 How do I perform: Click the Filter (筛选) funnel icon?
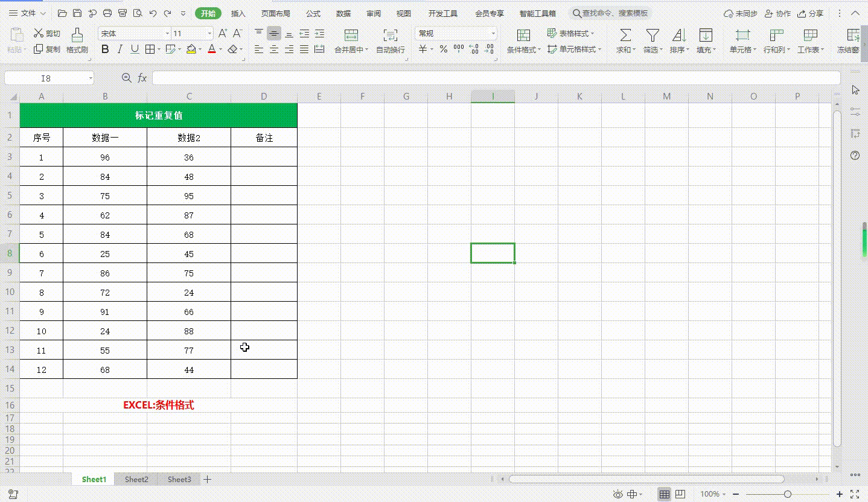click(653, 35)
